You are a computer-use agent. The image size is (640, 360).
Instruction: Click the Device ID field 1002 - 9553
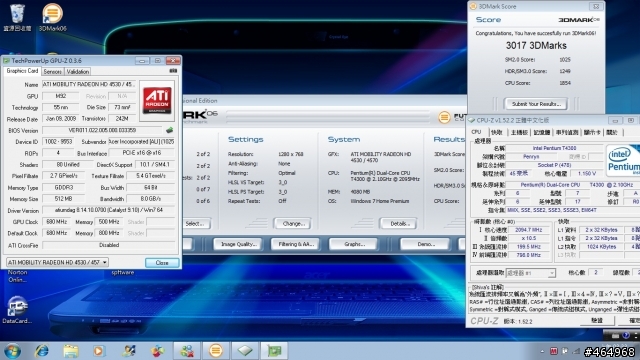(x=58, y=142)
